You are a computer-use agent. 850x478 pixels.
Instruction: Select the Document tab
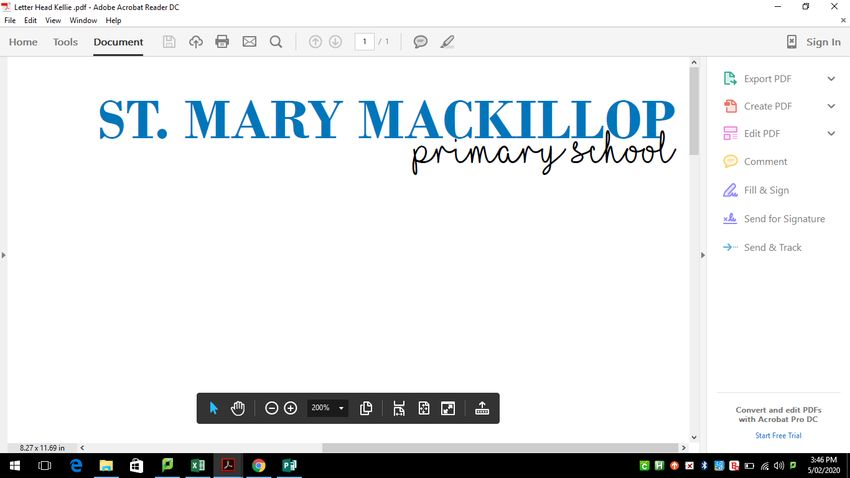tap(118, 42)
